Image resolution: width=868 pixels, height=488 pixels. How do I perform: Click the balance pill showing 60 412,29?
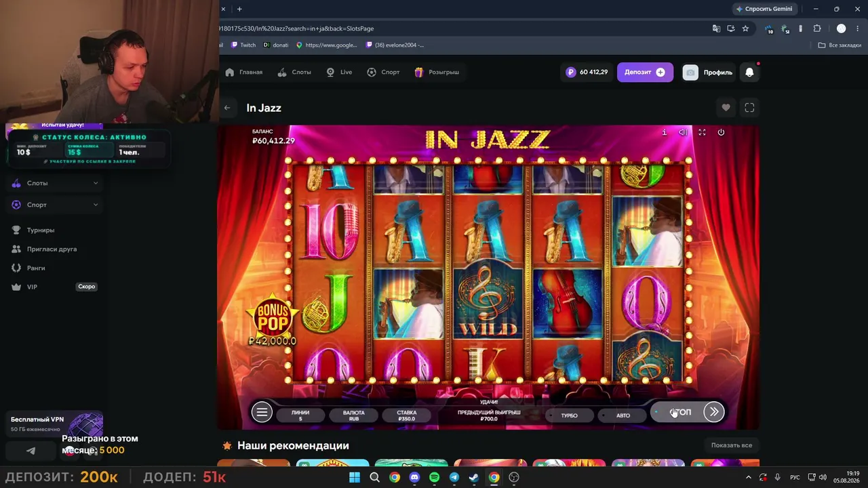pos(587,73)
